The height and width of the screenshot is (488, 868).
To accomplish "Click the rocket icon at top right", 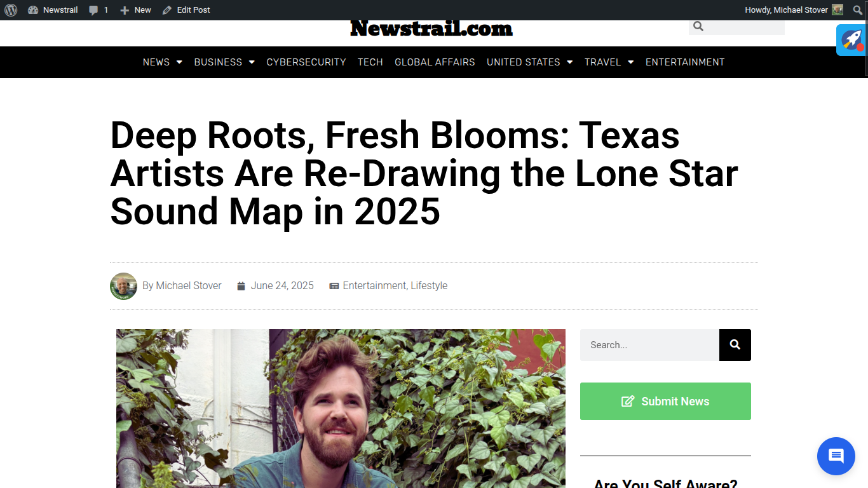I will pos(851,40).
